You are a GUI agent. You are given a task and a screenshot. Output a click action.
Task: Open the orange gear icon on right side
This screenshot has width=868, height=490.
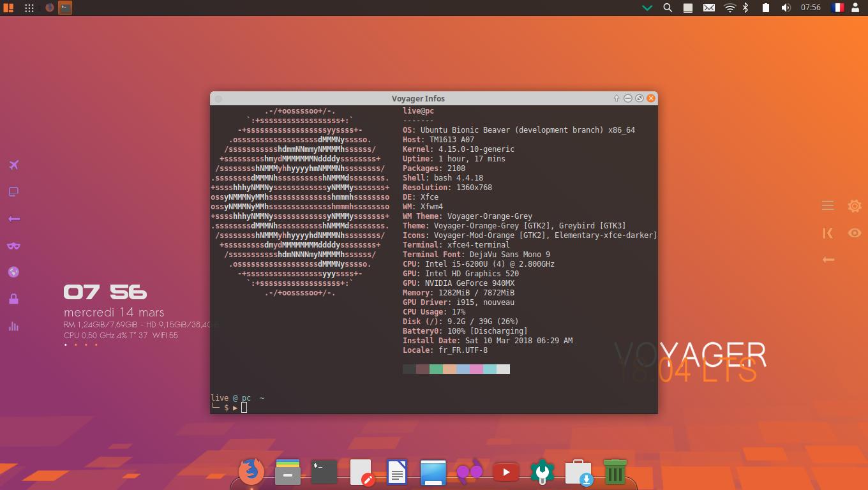(855, 205)
